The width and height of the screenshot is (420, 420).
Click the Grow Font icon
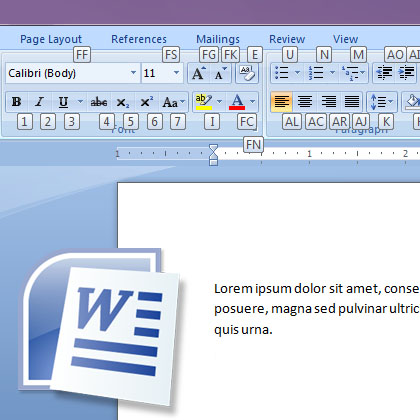(x=199, y=73)
